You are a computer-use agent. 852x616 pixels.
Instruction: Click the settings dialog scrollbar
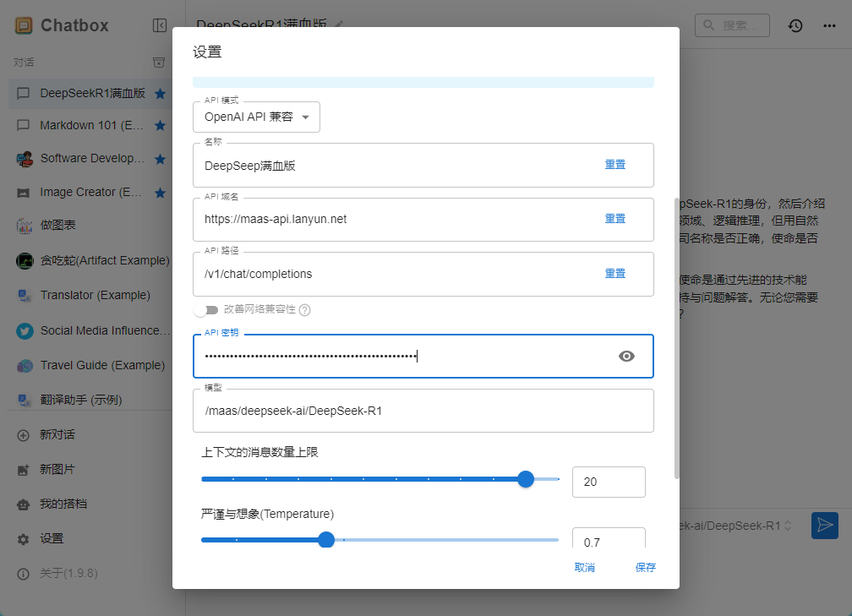coord(676,338)
